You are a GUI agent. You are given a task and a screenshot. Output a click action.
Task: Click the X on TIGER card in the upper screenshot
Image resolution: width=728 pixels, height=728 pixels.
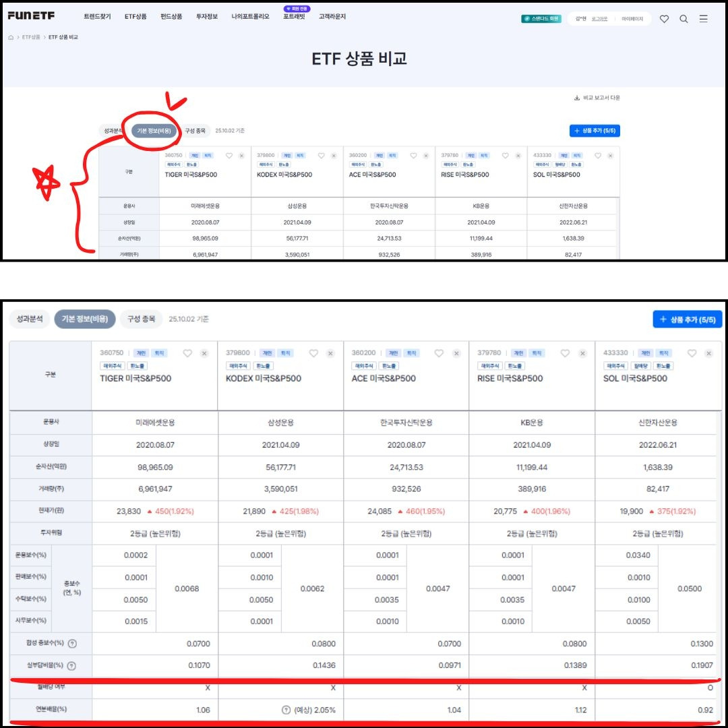pos(241,156)
